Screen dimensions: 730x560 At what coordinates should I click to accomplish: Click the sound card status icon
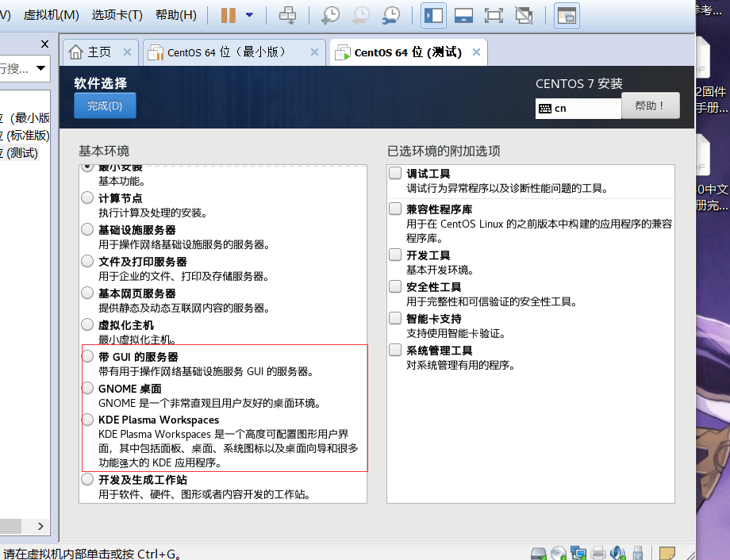click(618, 554)
